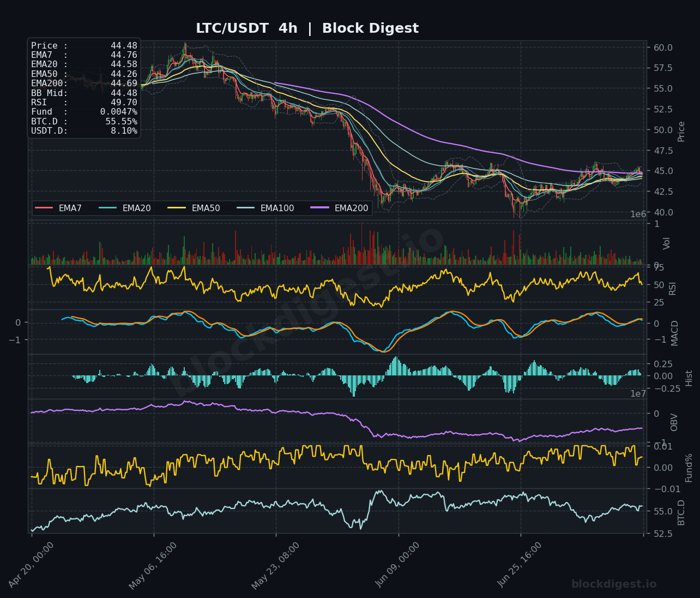Select the EMA50 legend entry
The height and width of the screenshot is (598, 700).
[x=194, y=208]
